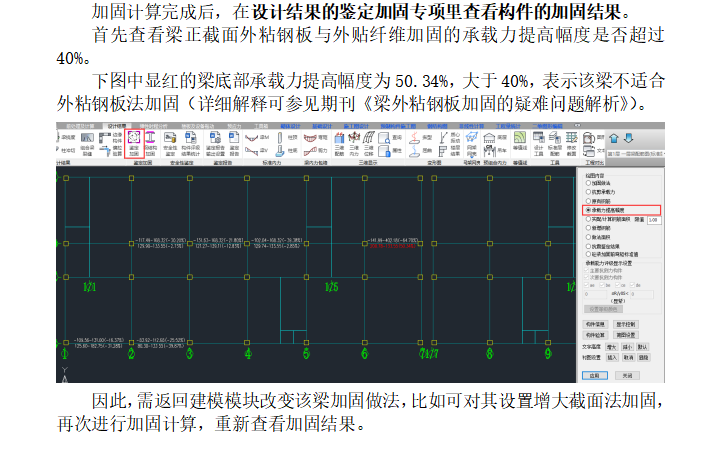Show 屈曲 buckling results
Image resolution: width=701 pixels, height=450 pixels.
click(x=420, y=151)
